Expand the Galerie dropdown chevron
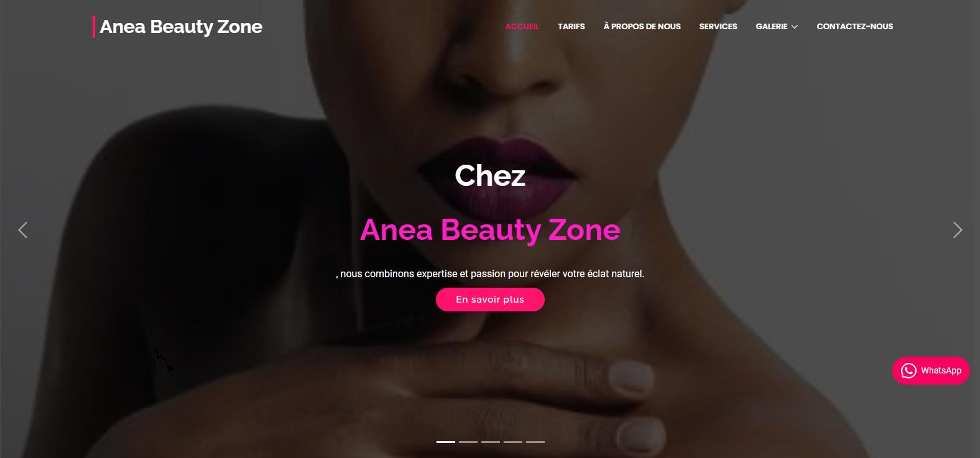 click(x=794, y=27)
